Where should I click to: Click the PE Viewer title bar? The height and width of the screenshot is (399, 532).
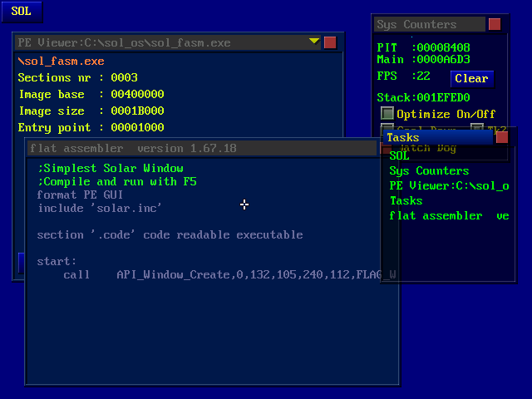pos(168,42)
